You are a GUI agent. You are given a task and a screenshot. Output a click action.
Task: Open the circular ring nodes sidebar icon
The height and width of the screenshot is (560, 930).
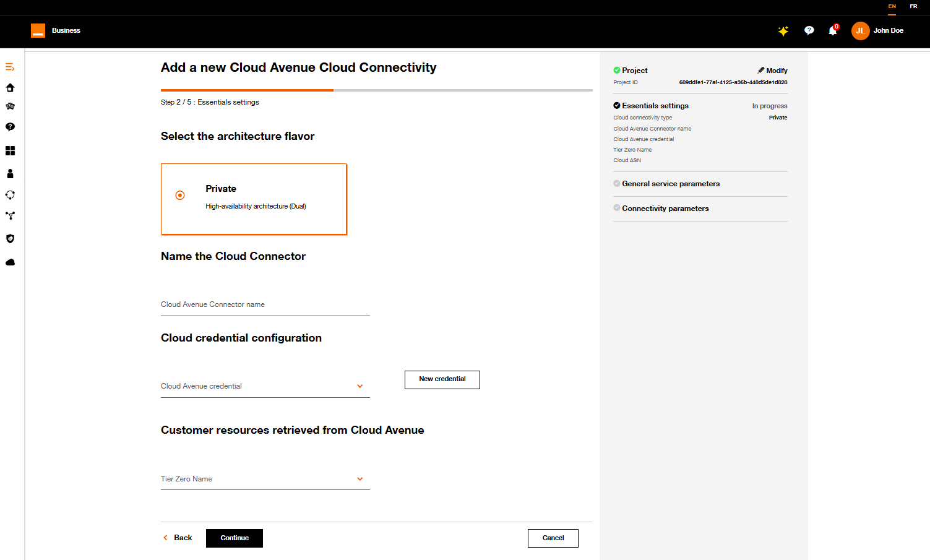pos(10,195)
